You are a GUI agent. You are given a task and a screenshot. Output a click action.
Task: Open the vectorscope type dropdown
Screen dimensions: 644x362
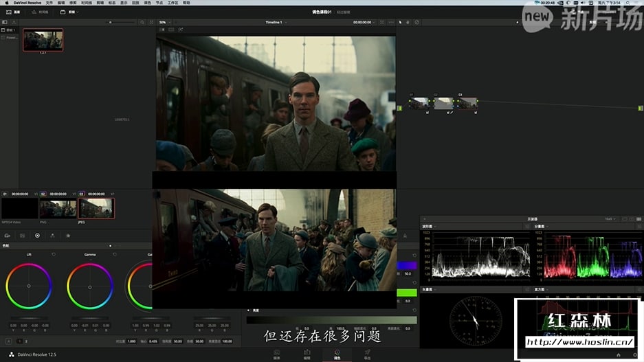tap(429, 289)
